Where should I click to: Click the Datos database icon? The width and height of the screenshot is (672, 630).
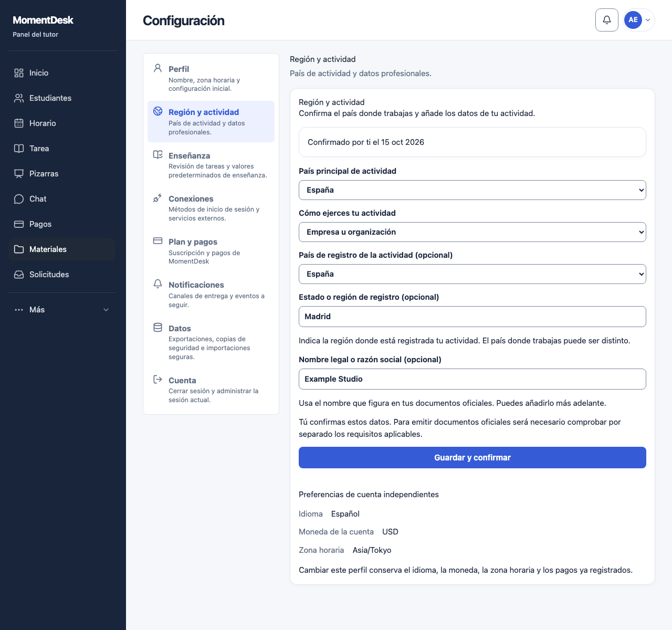pyautogui.click(x=157, y=328)
